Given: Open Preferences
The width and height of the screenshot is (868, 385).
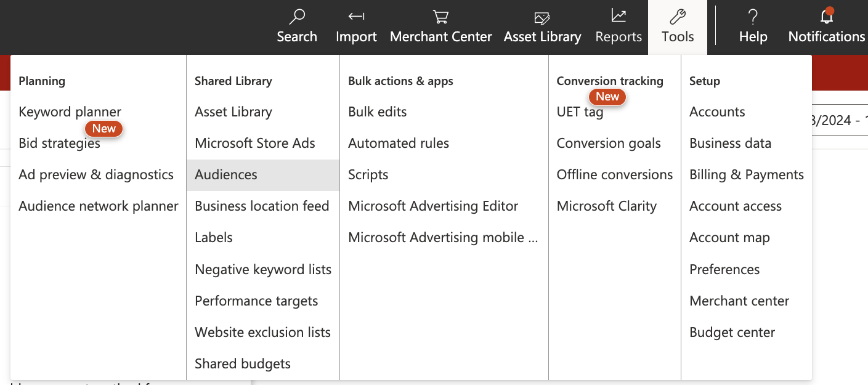Looking at the screenshot, I should point(724,269).
